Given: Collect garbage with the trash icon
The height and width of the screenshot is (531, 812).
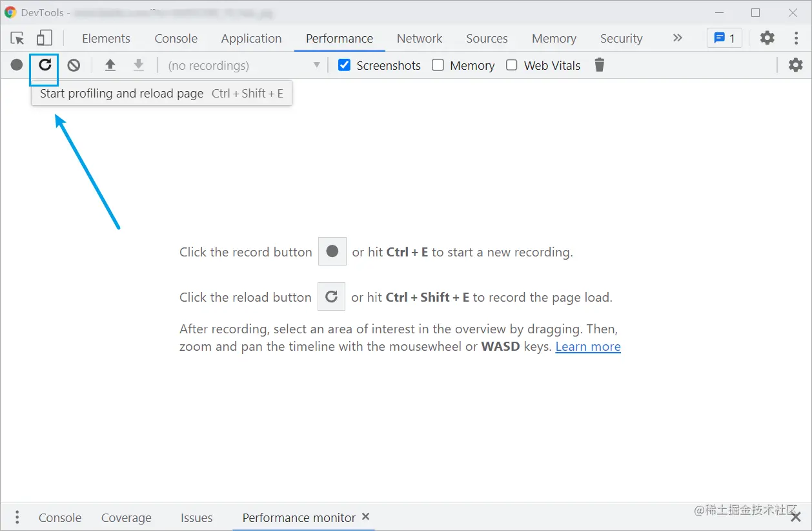Looking at the screenshot, I should (x=600, y=65).
